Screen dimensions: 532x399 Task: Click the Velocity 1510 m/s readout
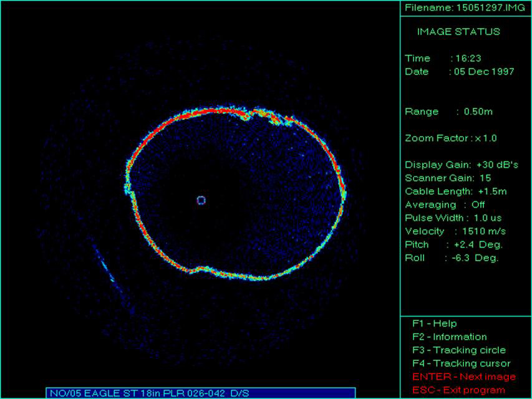tap(455, 231)
